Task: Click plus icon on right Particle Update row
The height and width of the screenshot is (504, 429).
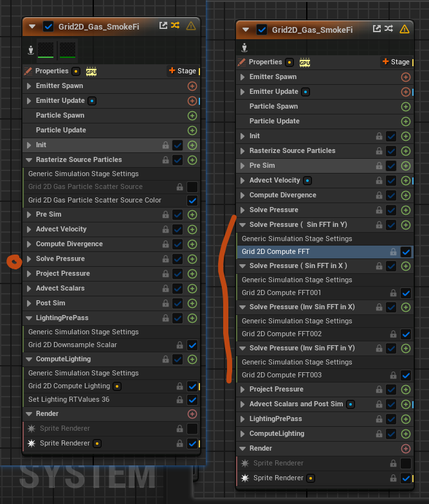Action: pyautogui.click(x=406, y=122)
